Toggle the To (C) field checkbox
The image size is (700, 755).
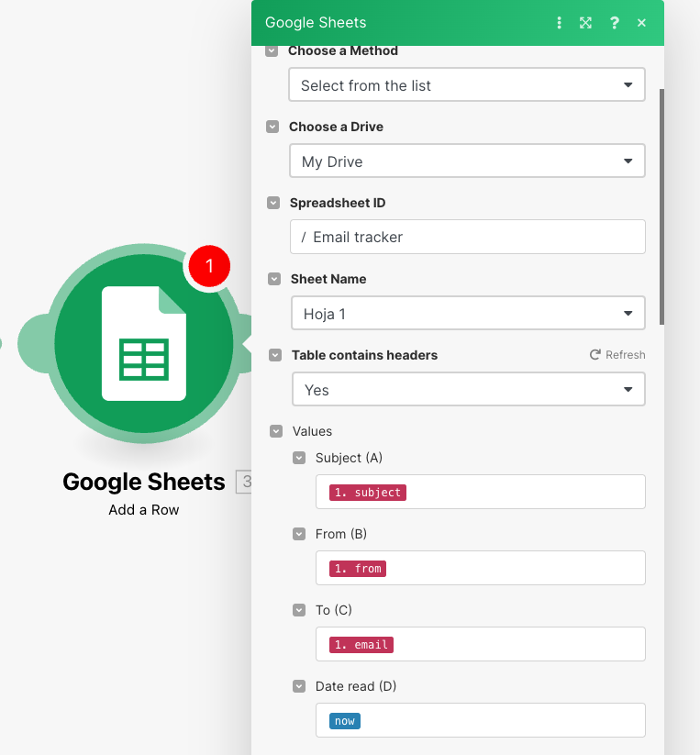click(x=299, y=610)
